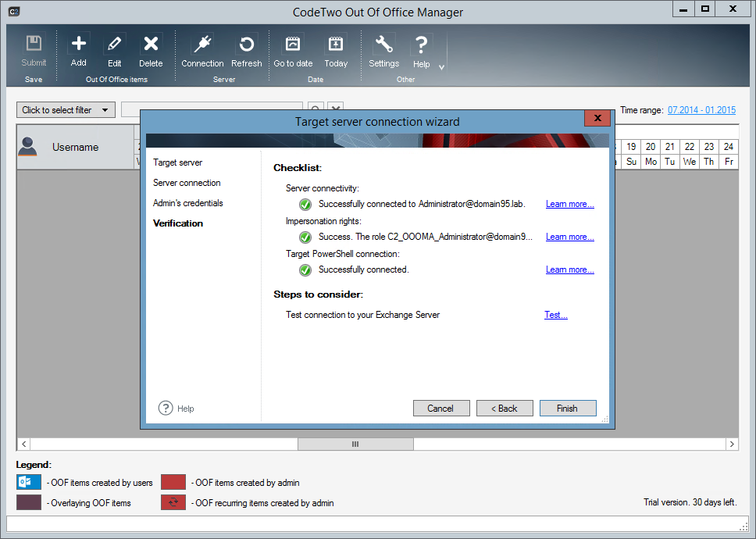Select day 19 in the calendar header
This screenshot has width=756, height=539.
click(631, 147)
